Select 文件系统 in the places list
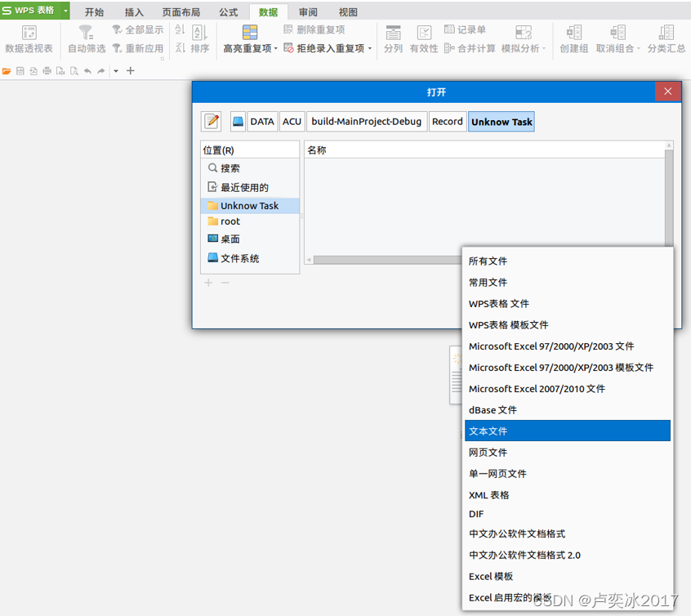Image resolution: width=691 pixels, height=616 pixels. tap(250, 258)
